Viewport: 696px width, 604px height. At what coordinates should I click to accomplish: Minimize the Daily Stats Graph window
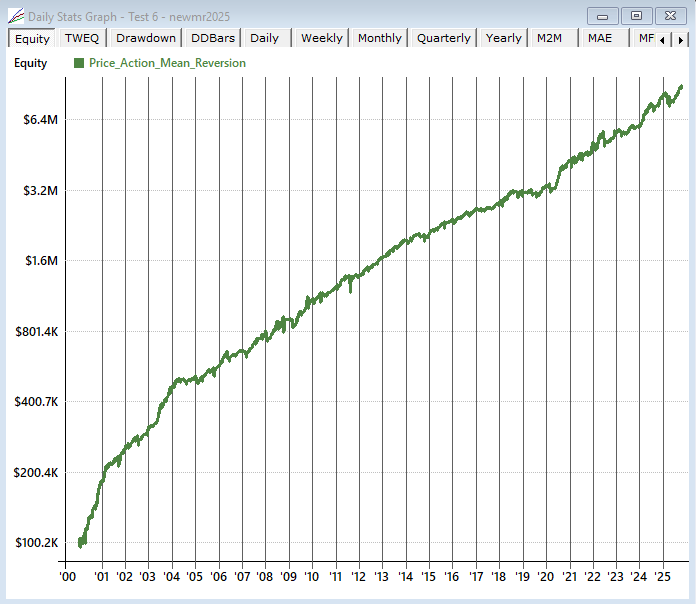click(602, 16)
